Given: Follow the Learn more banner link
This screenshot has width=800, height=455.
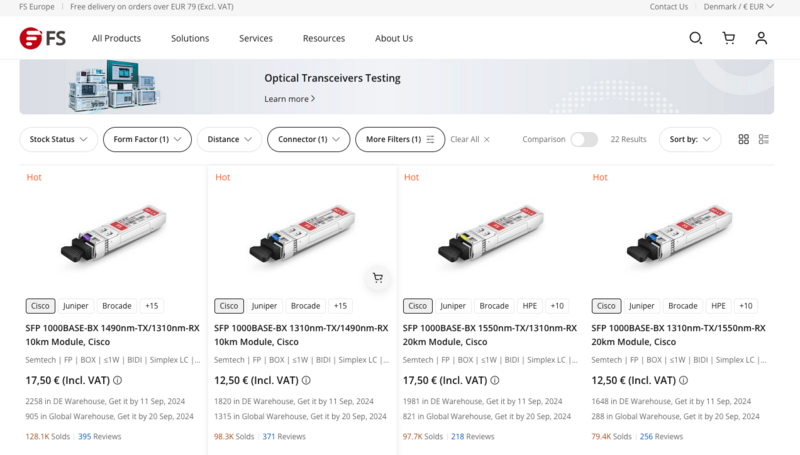Looking at the screenshot, I should tap(289, 99).
